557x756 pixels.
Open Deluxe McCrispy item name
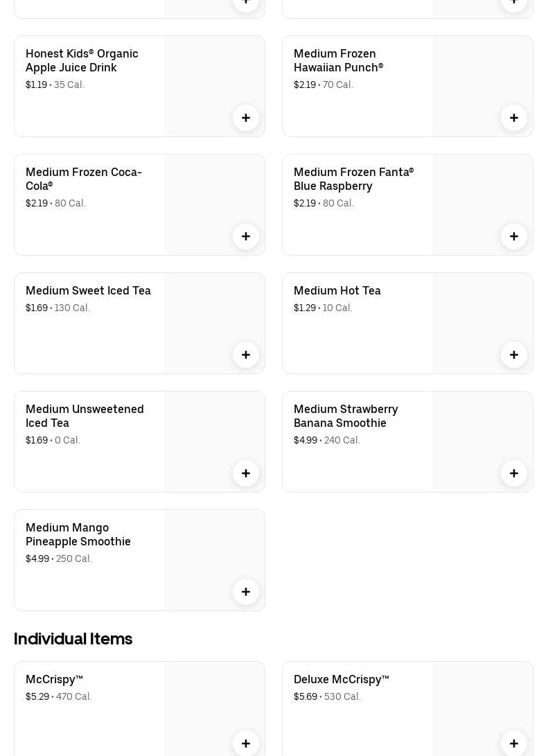click(x=341, y=679)
